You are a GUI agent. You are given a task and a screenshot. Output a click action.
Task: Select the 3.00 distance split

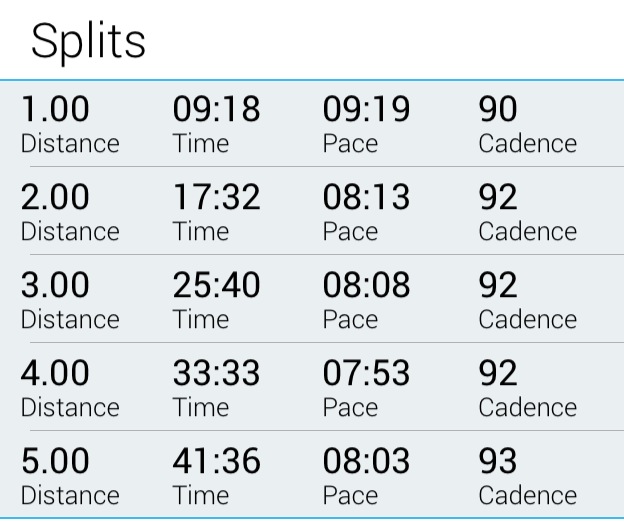55,285
